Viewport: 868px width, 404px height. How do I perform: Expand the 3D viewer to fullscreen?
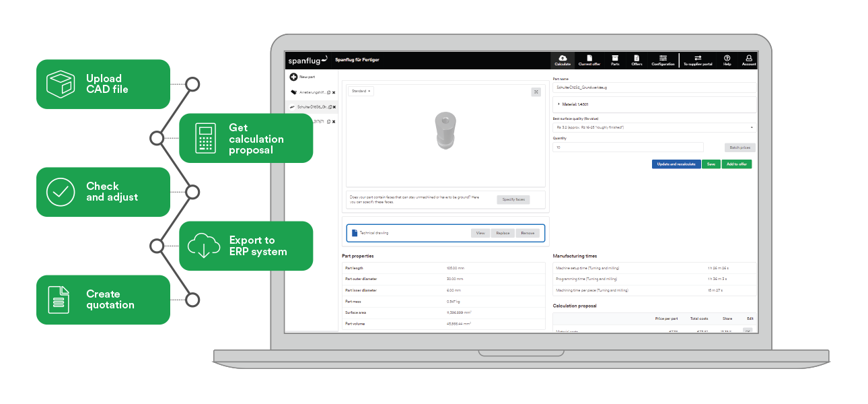(x=536, y=92)
